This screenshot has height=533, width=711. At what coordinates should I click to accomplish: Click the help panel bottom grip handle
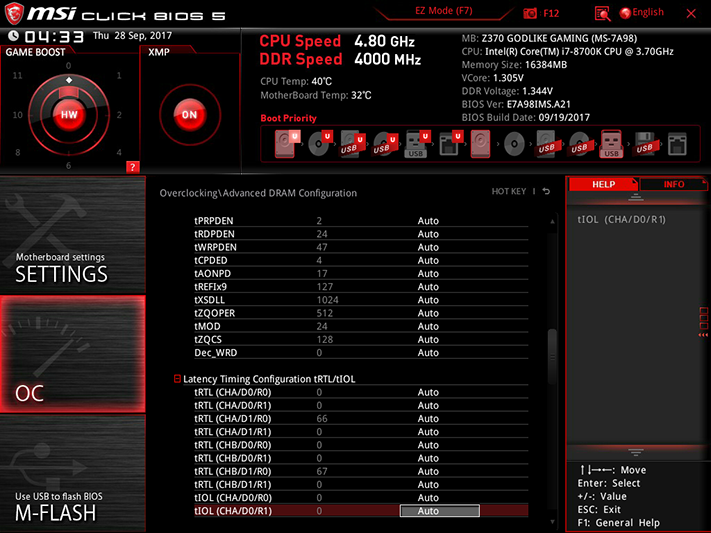(636, 452)
